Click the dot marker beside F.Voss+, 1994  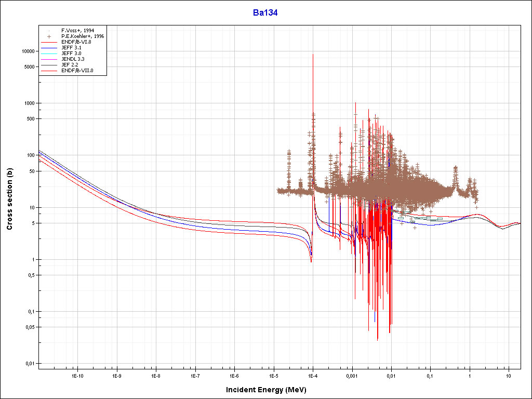tap(50, 31)
